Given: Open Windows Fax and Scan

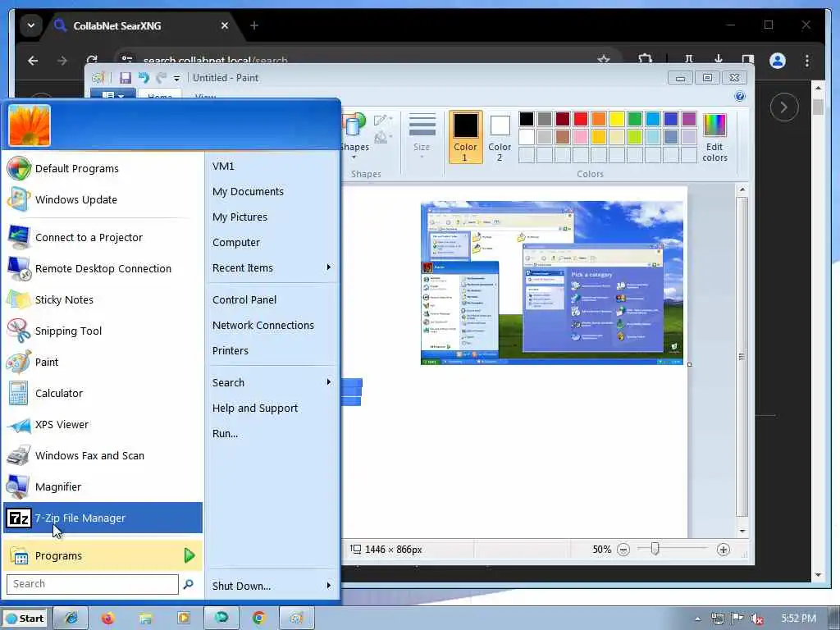Looking at the screenshot, I should [x=103, y=455].
